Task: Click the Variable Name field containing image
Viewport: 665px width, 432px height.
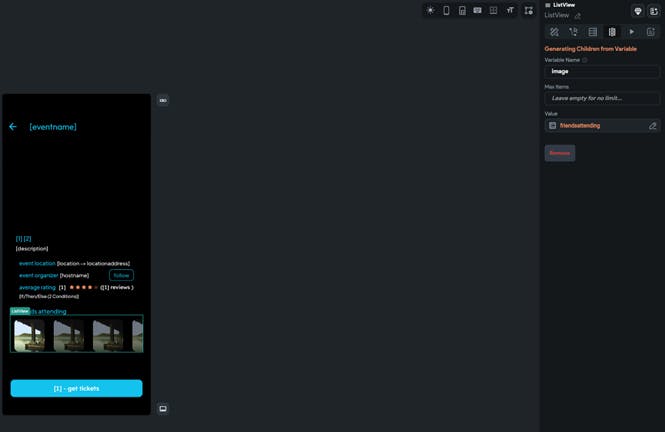Action: click(x=602, y=72)
